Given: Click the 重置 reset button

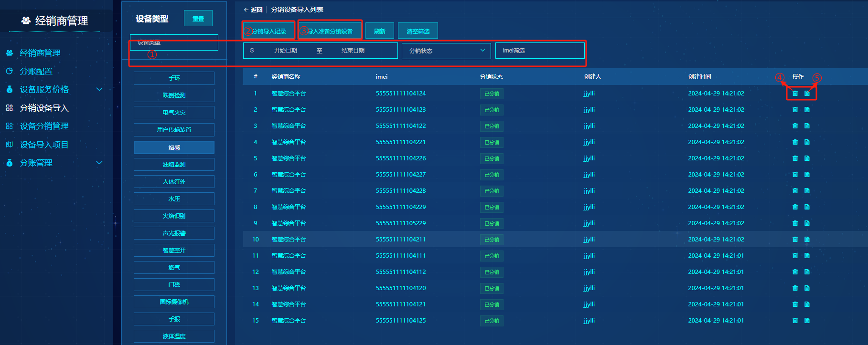Looking at the screenshot, I should click(x=198, y=19).
